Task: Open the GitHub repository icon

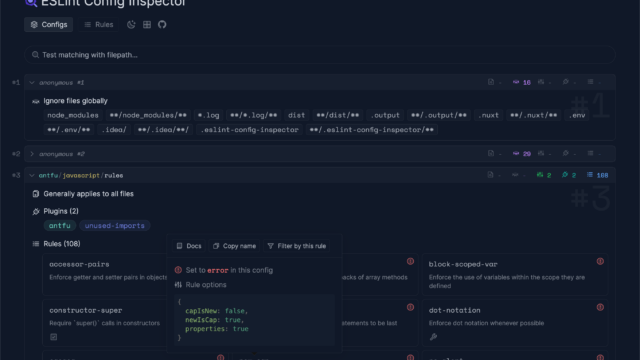Action: tap(162, 24)
